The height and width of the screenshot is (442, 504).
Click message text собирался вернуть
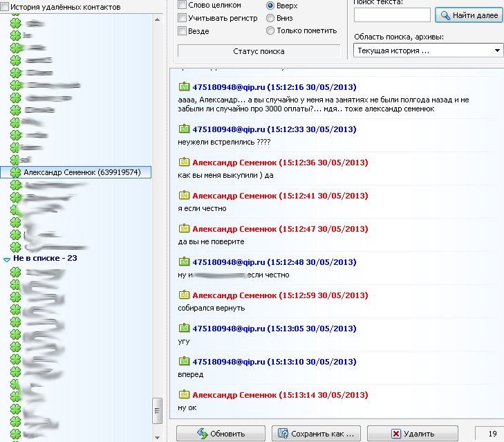[212, 308]
